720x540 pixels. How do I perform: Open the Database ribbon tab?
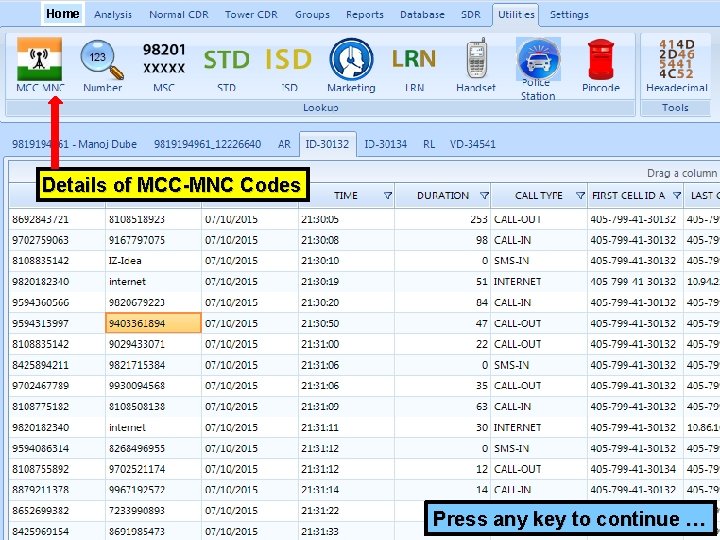pyautogui.click(x=422, y=15)
